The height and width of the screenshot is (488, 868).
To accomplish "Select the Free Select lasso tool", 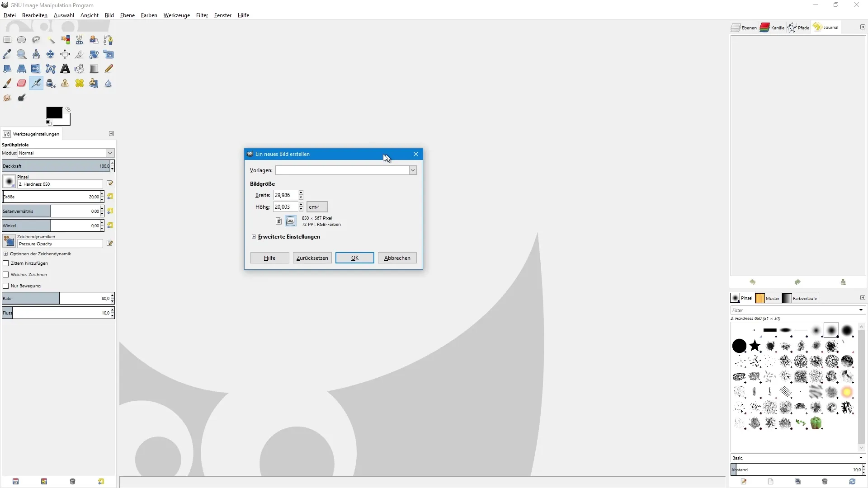I will pyautogui.click(x=36, y=40).
